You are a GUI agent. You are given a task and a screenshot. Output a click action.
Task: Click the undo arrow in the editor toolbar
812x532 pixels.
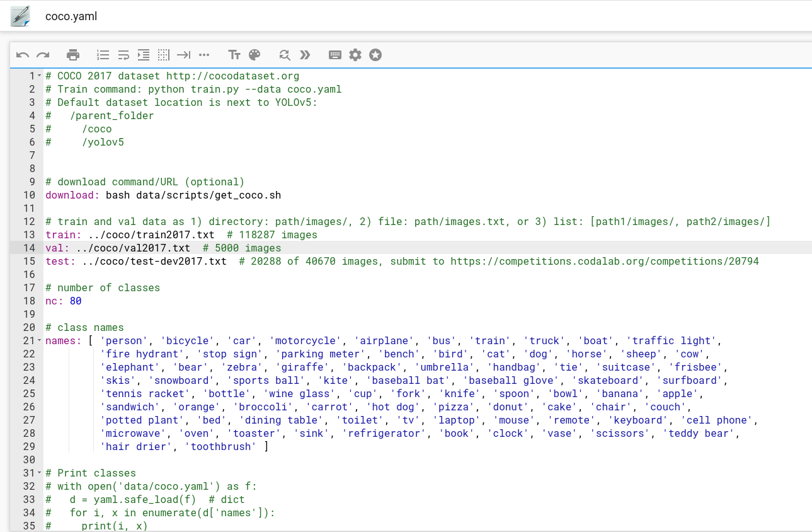point(23,55)
